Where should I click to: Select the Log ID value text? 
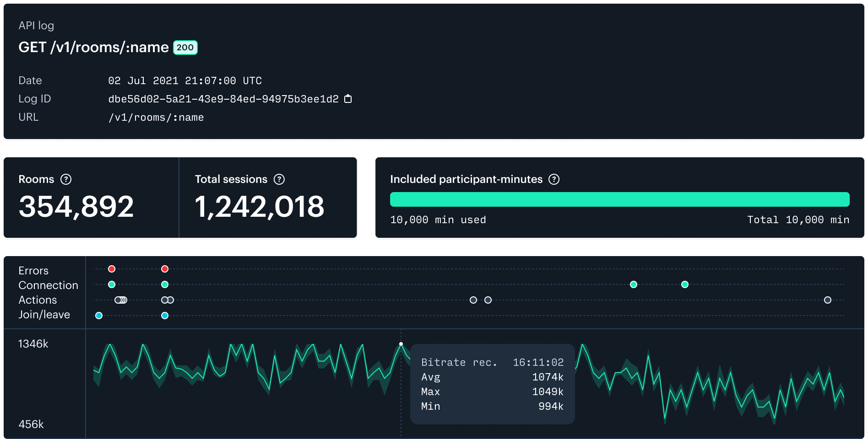click(x=223, y=99)
